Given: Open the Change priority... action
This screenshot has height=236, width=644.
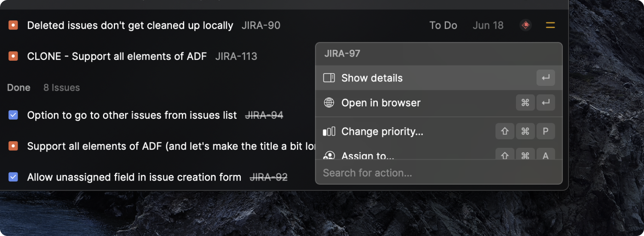Looking at the screenshot, I should pyautogui.click(x=439, y=131).
